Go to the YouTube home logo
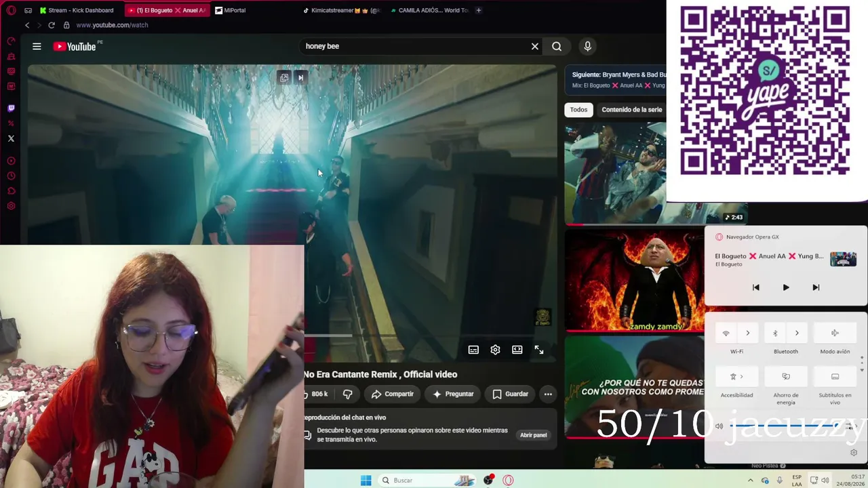The image size is (868, 488). coord(75,46)
